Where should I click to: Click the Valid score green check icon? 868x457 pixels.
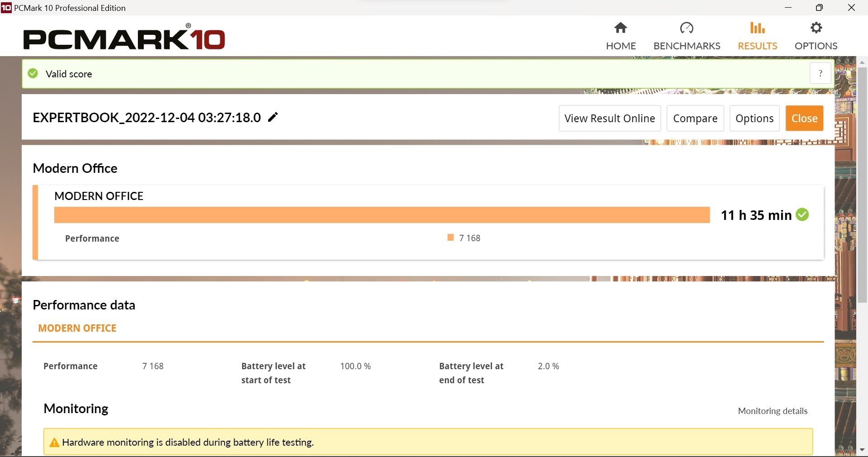tap(33, 73)
